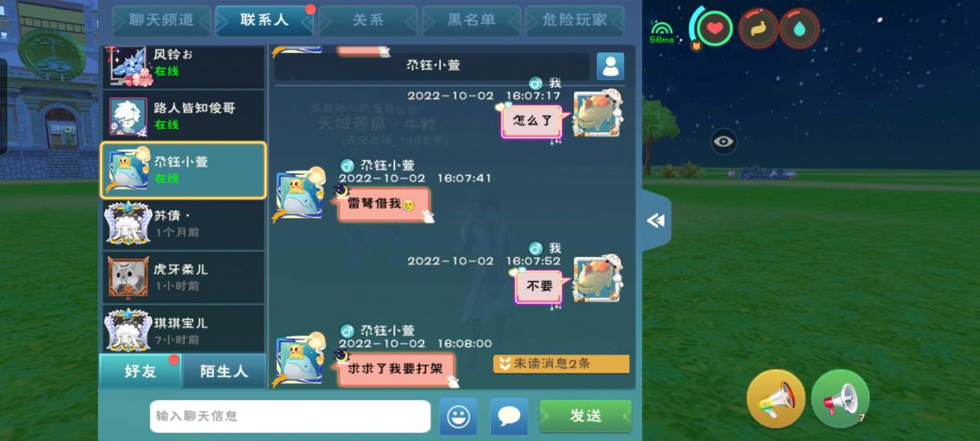Image resolution: width=980 pixels, height=441 pixels.
Task: Collapse the chat panel with double-arrow
Action: click(x=656, y=220)
